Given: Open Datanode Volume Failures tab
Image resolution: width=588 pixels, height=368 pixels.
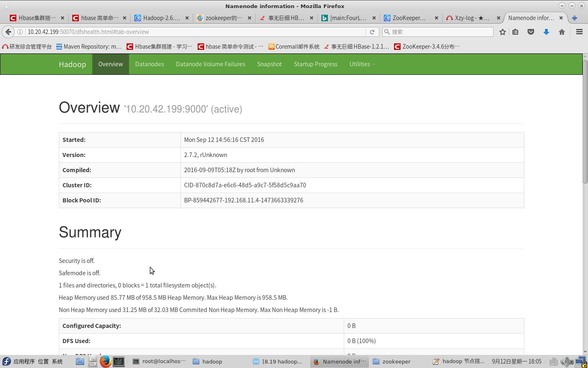Looking at the screenshot, I should click(211, 64).
